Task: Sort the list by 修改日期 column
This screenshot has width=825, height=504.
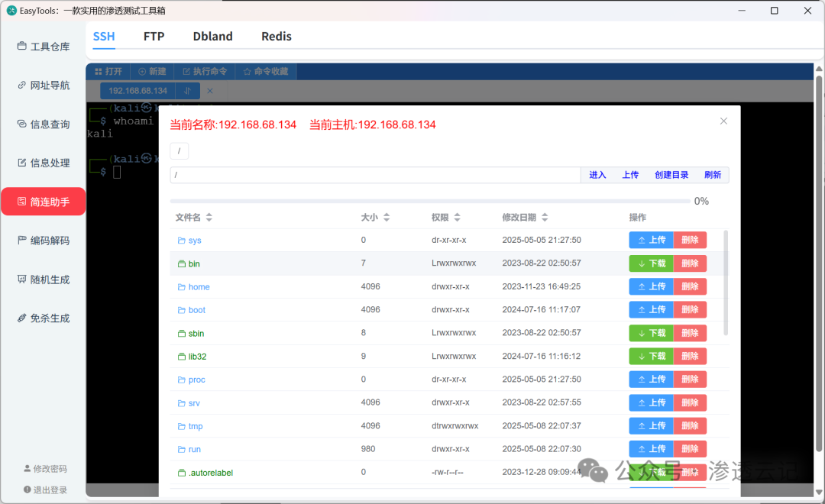Action: [525, 218]
